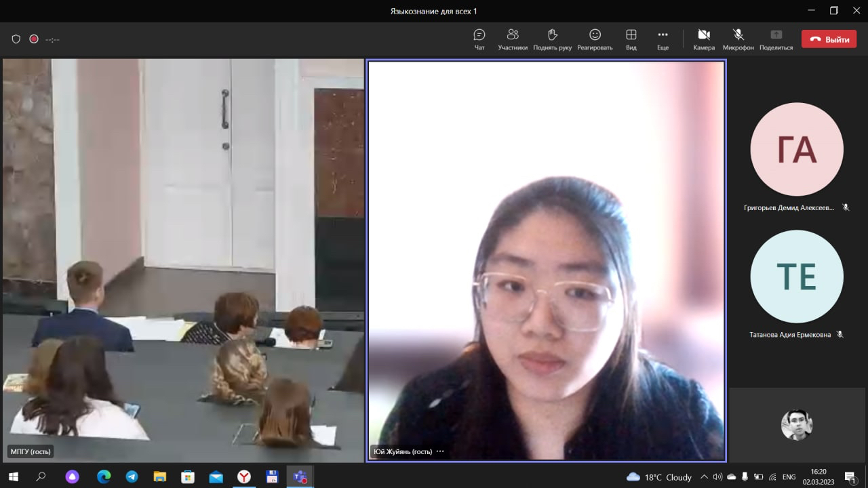868x488 pixels.
Task: Open the Вид layout options
Action: point(631,39)
